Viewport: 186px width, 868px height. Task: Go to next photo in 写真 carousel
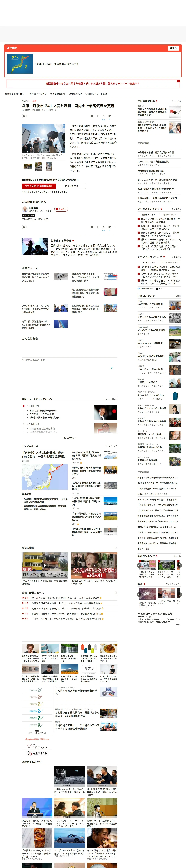coord(180,595)
